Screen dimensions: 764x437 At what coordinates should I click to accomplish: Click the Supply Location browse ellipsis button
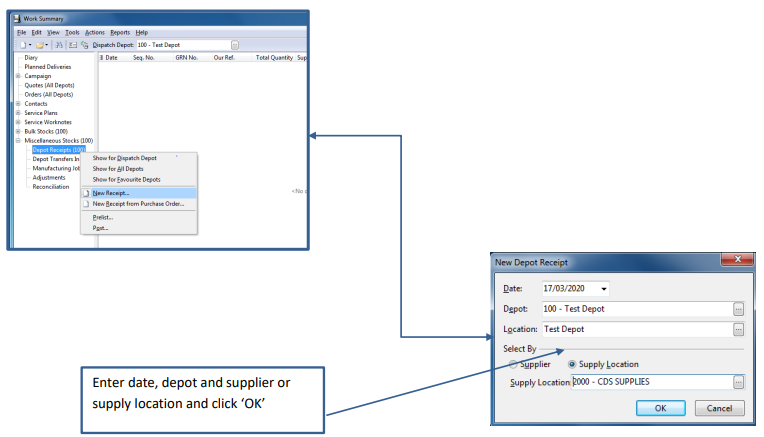tap(738, 382)
